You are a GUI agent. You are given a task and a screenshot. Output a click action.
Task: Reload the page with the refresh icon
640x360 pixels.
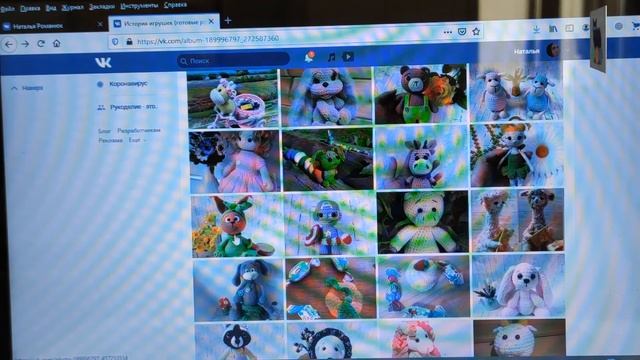pos(41,43)
